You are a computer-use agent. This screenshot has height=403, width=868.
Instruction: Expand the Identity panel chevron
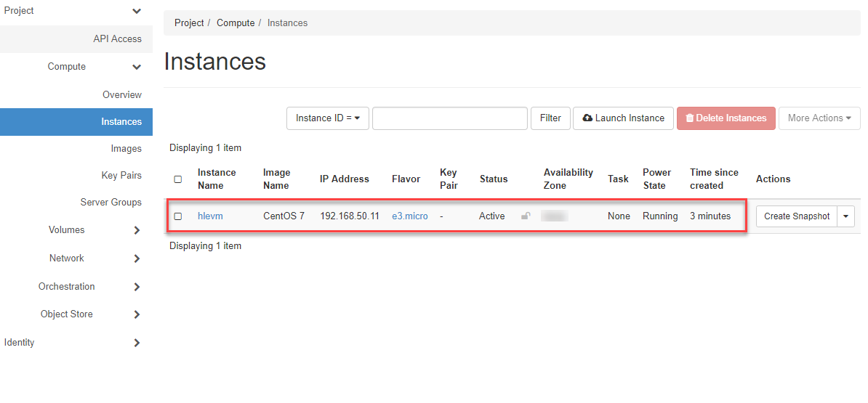click(x=137, y=343)
